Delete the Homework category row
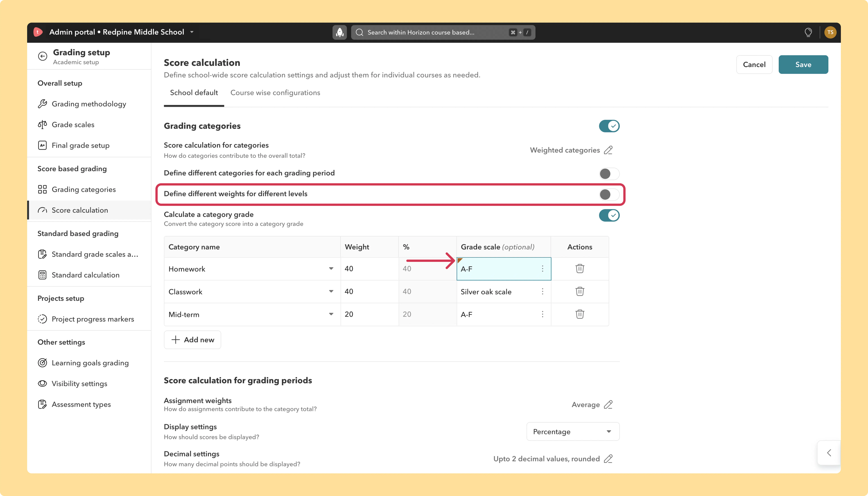This screenshot has width=868, height=496. (x=580, y=269)
